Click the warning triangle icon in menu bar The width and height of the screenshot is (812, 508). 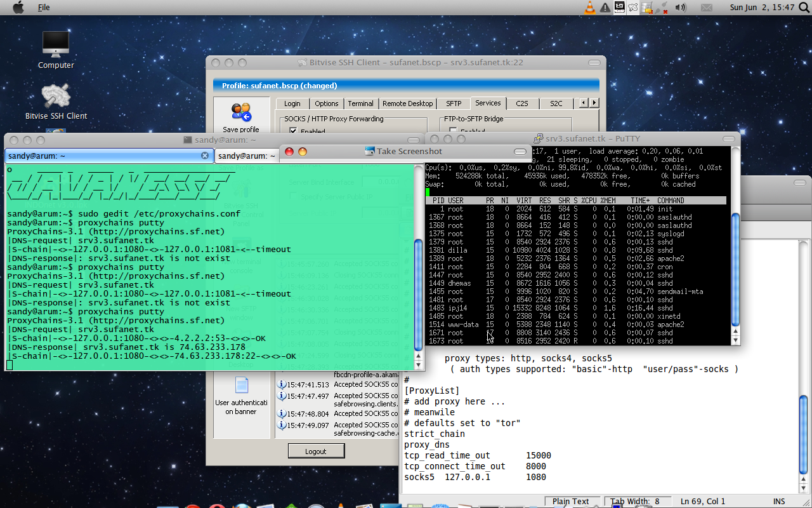(x=605, y=8)
